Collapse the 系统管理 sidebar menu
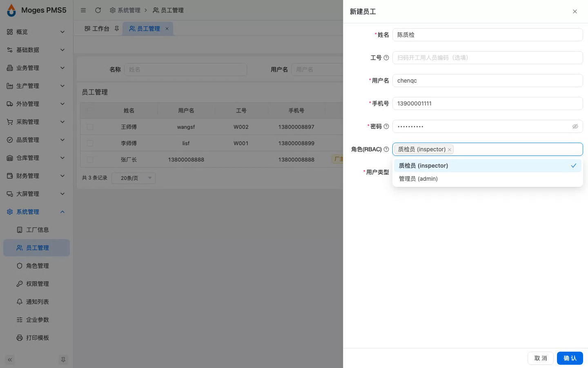This screenshot has width=588, height=368. 37,212
